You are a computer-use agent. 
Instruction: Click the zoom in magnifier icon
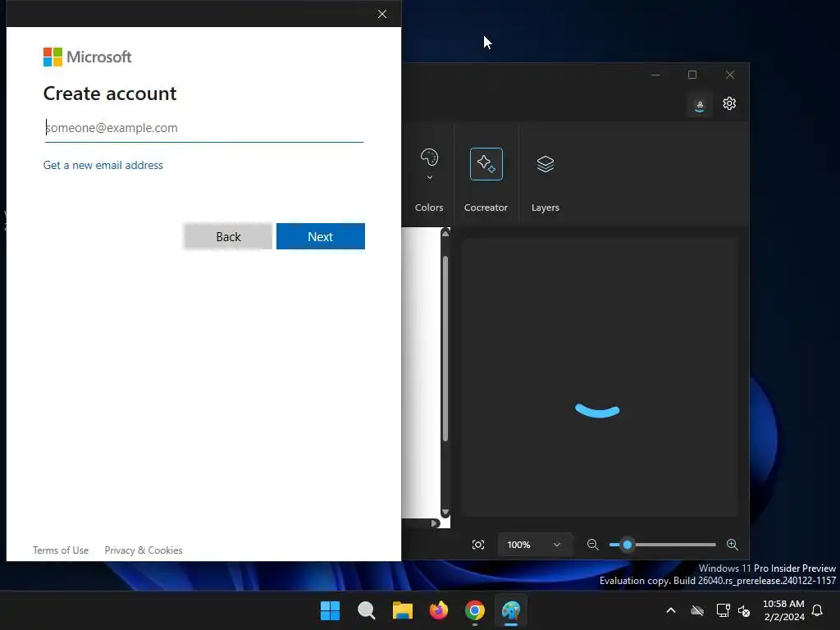(733, 545)
